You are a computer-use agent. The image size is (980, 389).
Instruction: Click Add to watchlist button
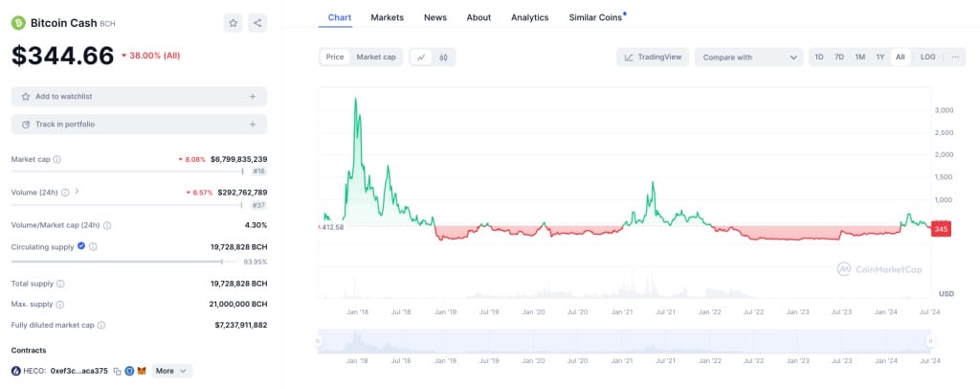point(139,97)
